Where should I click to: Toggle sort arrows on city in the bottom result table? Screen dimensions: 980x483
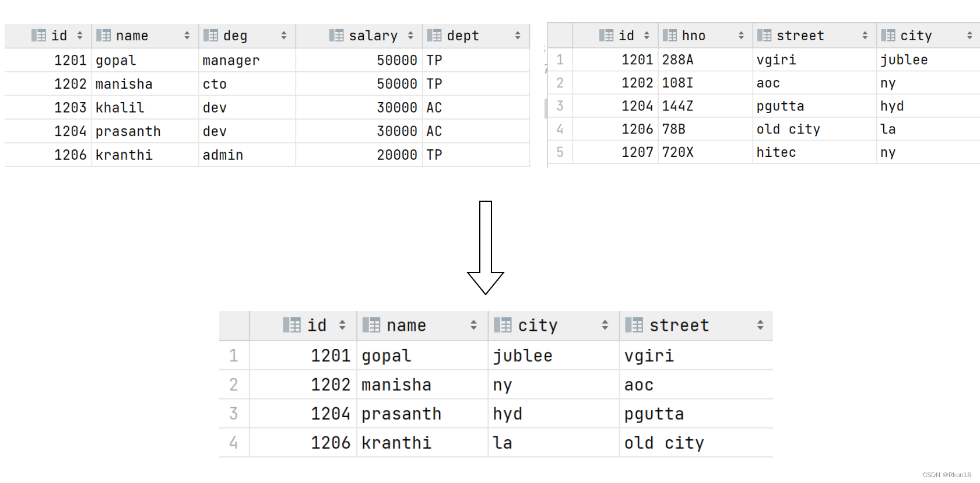click(605, 325)
